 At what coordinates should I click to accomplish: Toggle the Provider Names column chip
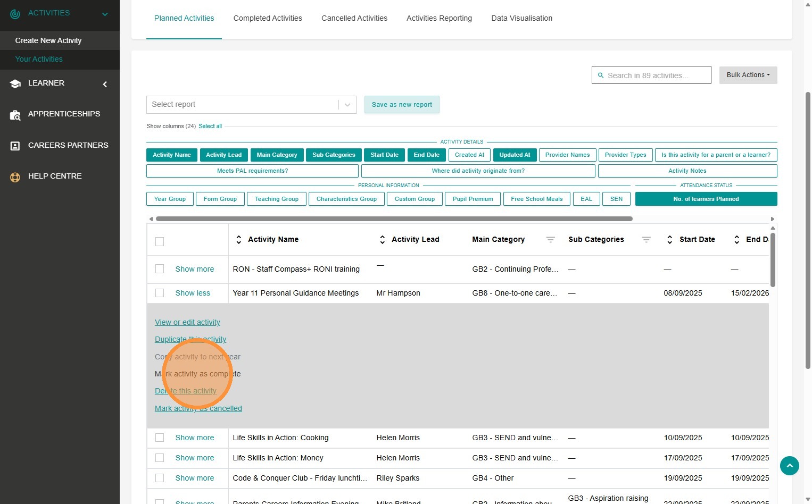point(567,155)
